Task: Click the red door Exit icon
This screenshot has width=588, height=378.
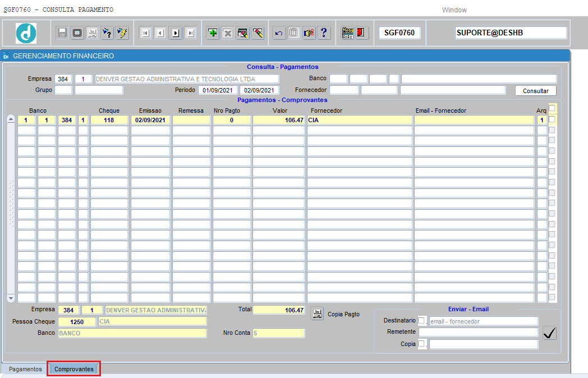Action: (362, 33)
